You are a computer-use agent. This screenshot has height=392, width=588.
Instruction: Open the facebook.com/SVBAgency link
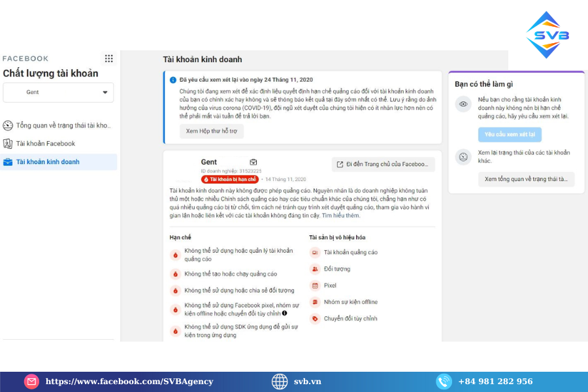click(129, 382)
